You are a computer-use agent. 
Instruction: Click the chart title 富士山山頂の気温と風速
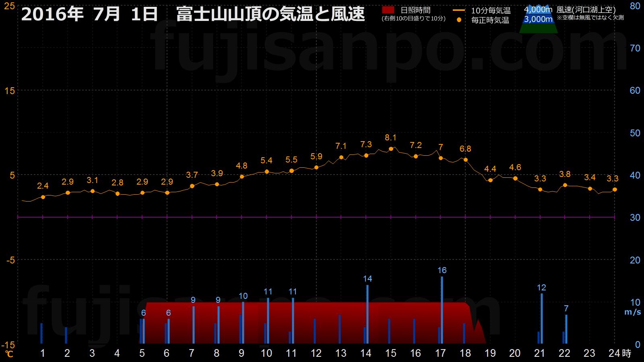tap(270, 14)
